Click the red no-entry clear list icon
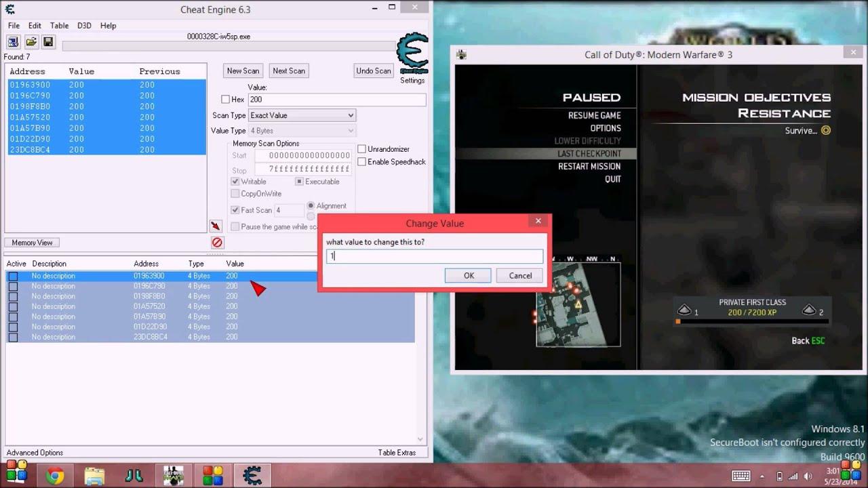This screenshot has height=488, width=868. click(x=217, y=243)
